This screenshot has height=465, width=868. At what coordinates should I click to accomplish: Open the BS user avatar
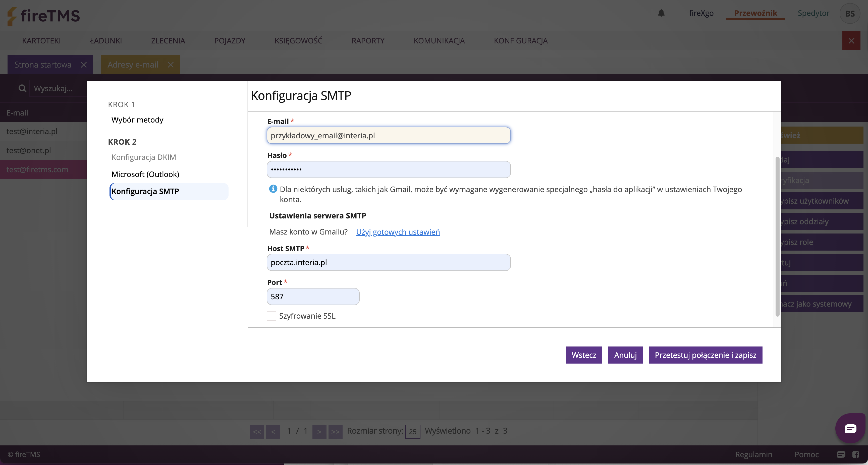[x=849, y=14]
